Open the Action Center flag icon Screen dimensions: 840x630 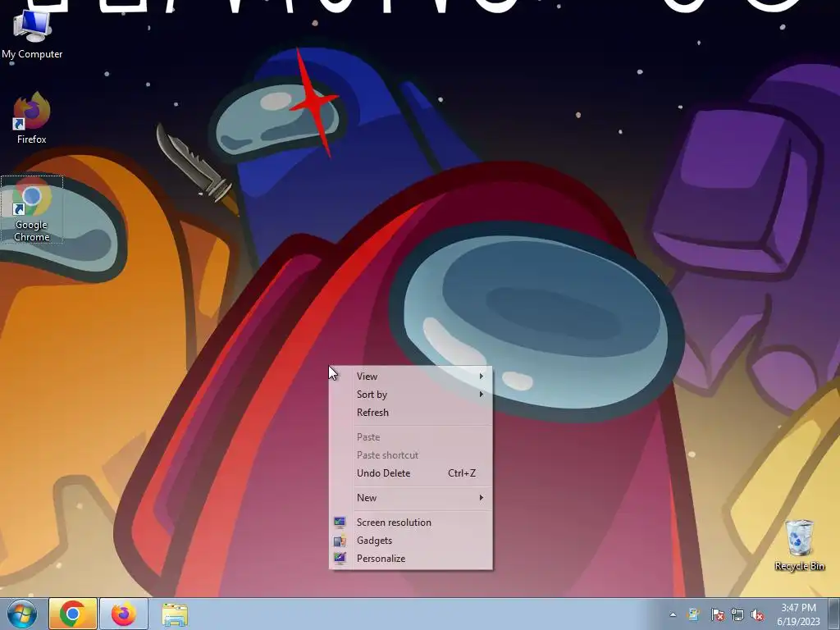[x=717, y=614]
